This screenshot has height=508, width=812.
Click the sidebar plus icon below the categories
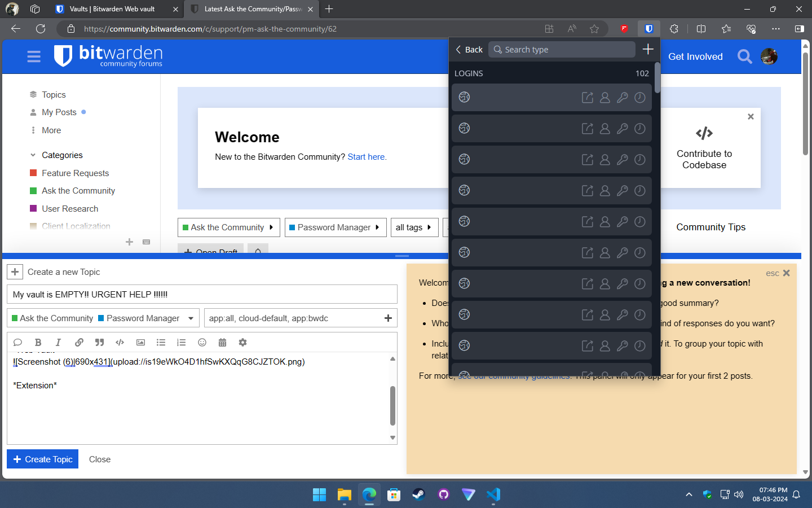pyautogui.click(x=129, y=242)
